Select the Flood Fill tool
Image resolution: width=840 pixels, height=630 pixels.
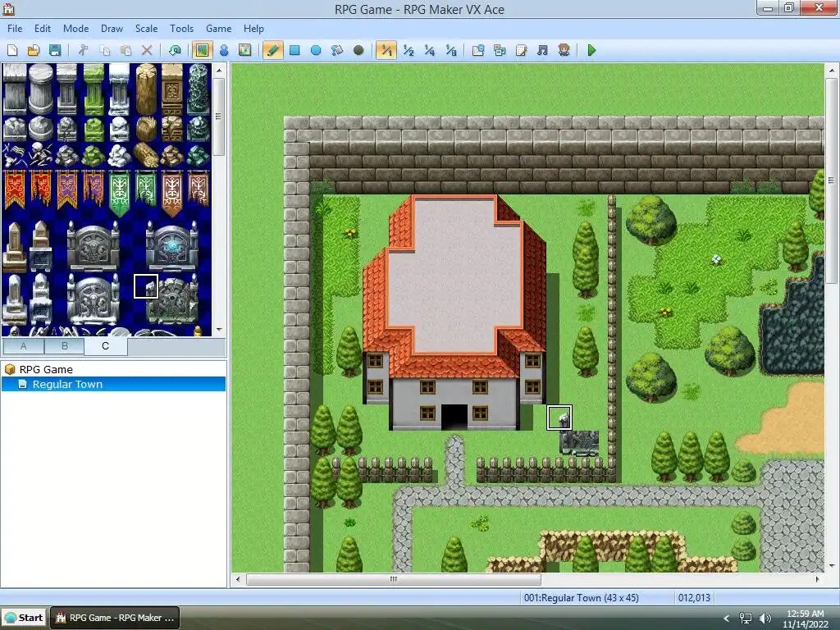pyautogui.click(x=337, y=50)
